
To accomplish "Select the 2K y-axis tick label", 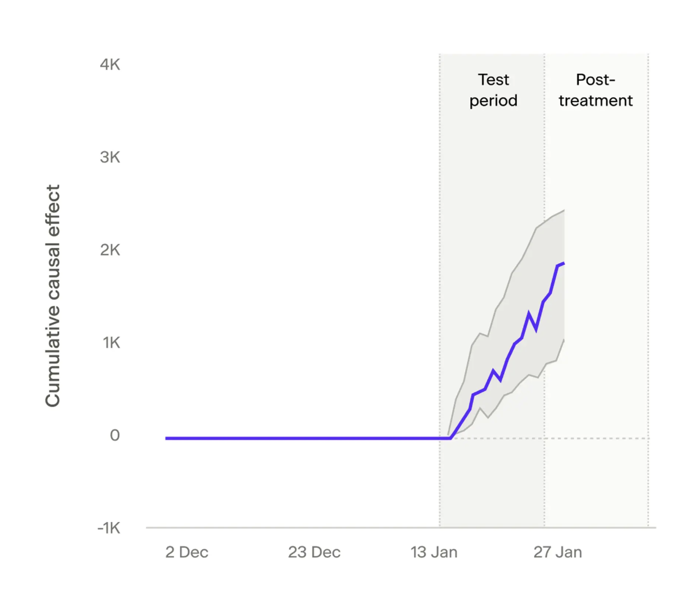I will point(110,250).
